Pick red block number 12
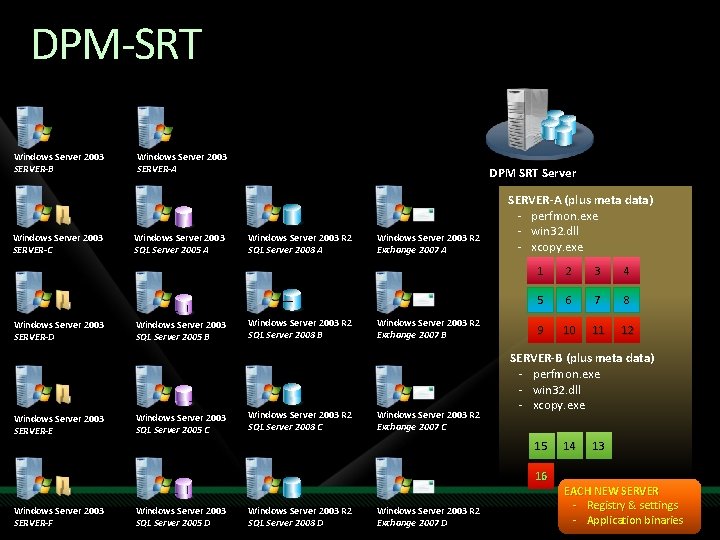Screen dimensions: 720x540 coord(627,330)
